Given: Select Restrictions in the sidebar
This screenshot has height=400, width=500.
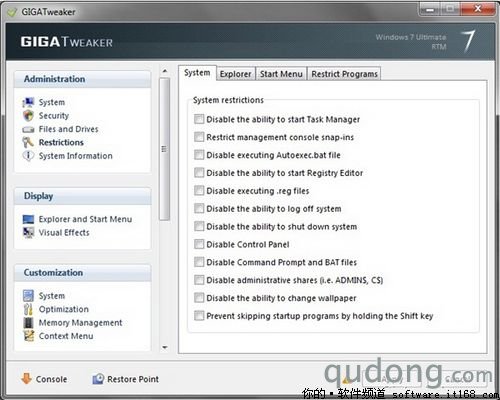Looking at the screenshot, I should point(61,142).
